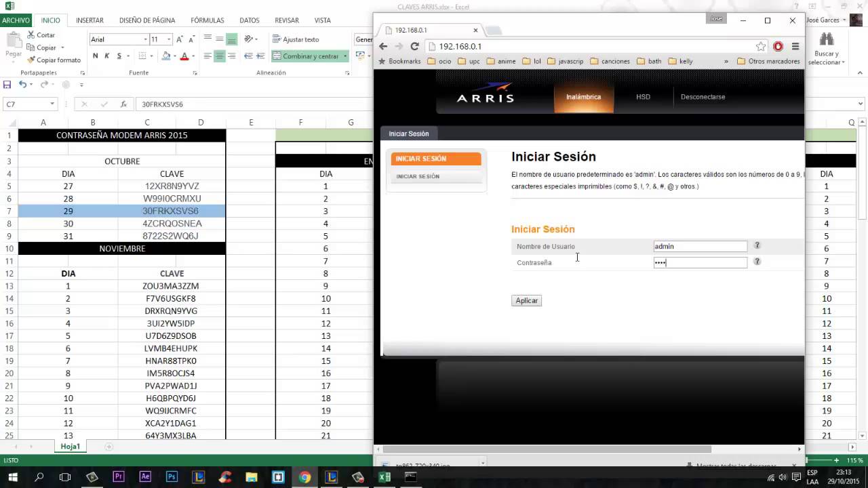Viewport: 868px width, 488px height.
Task: Open Premiere Pro from taskbar
Action: point(119,477)
